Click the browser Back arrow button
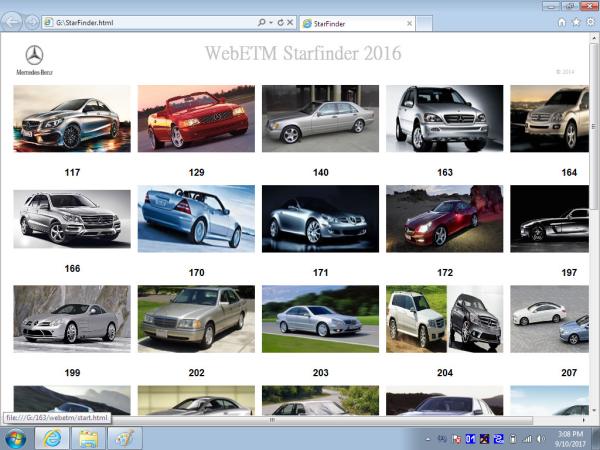The image size is (600, 450). click(x=11, y=22)
